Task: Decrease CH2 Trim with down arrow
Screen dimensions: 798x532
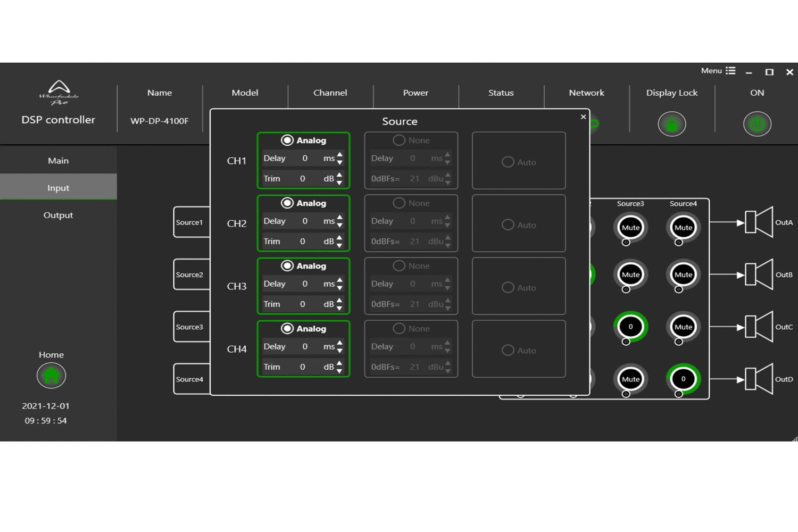Action: coord(340,245)
